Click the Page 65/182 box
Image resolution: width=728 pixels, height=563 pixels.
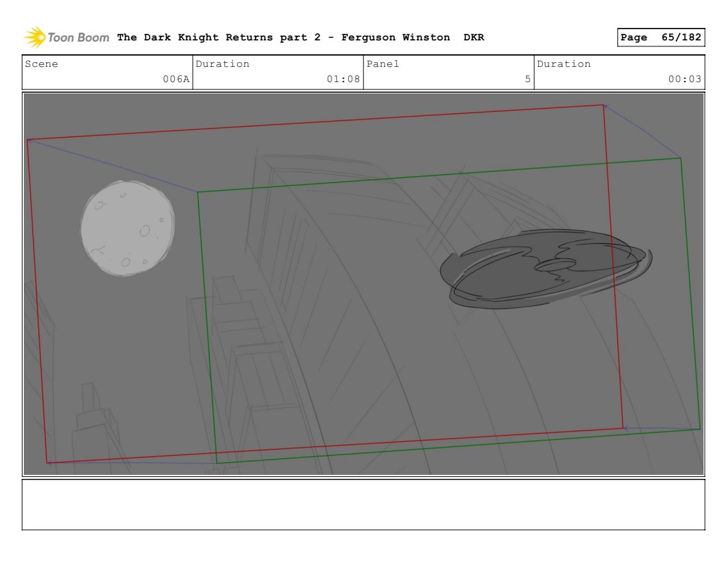point(660,37)
